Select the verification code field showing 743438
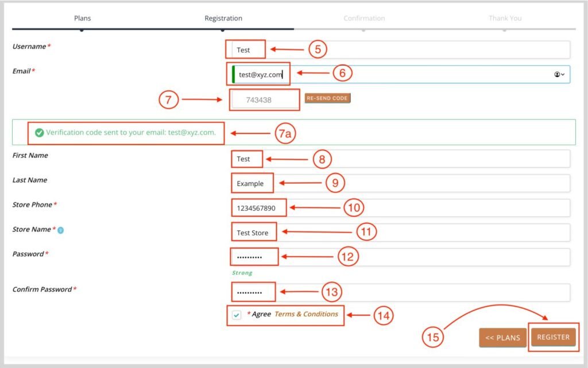The image size is (588, 368). tap(265, 100)
